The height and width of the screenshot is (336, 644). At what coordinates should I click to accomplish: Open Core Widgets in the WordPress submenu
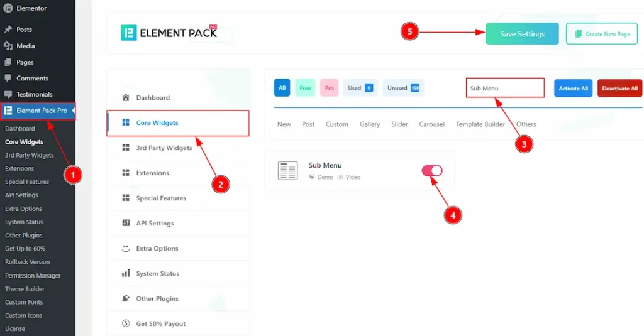pyautogui.click(x=25, y=142)
